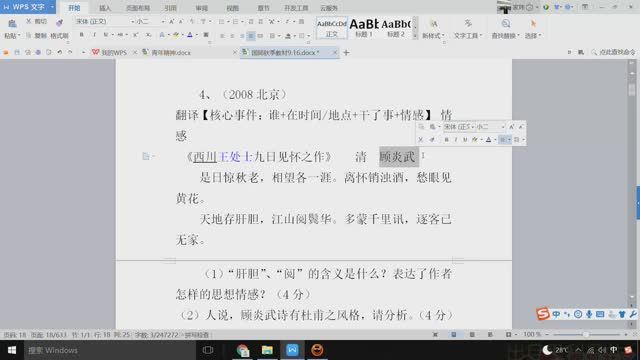Switch to the 青年精神.docx document tab
Screen dimensions: 640x360
click(171, 53)
